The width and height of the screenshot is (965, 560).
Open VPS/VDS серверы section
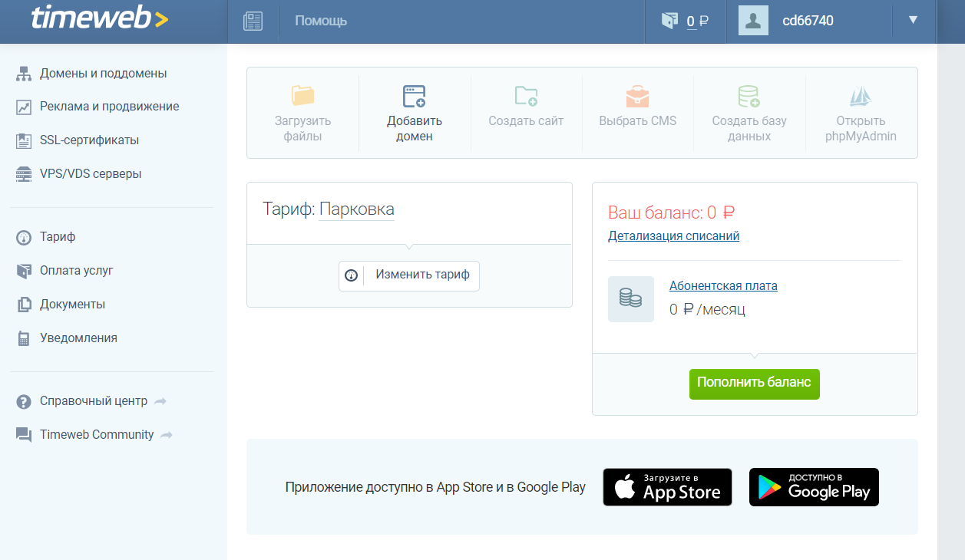[x=91, y=174]
